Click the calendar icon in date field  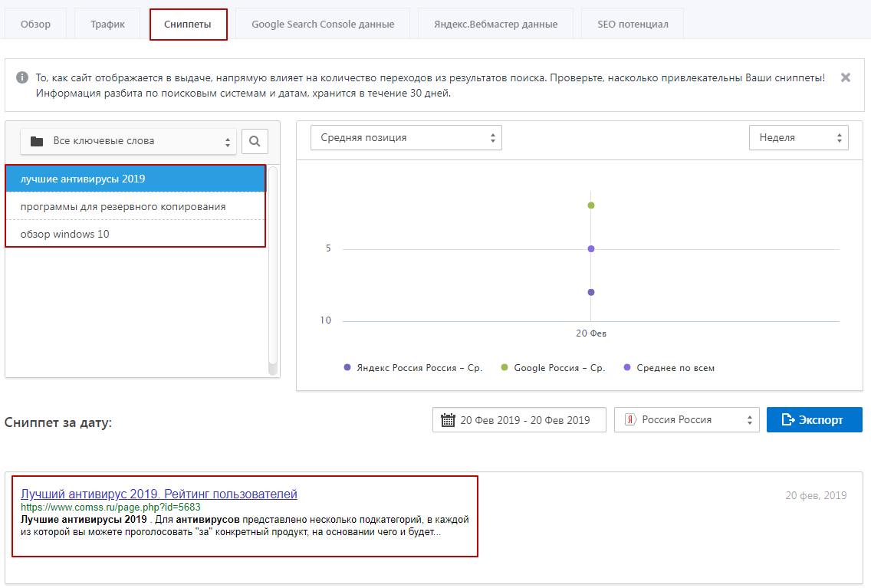[x=448, y=420]
